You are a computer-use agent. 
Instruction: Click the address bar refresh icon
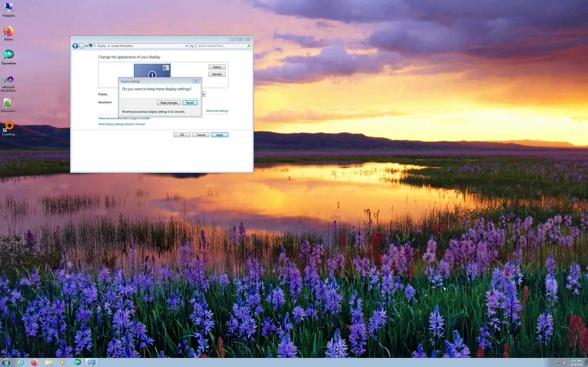[x=192, y=46]
